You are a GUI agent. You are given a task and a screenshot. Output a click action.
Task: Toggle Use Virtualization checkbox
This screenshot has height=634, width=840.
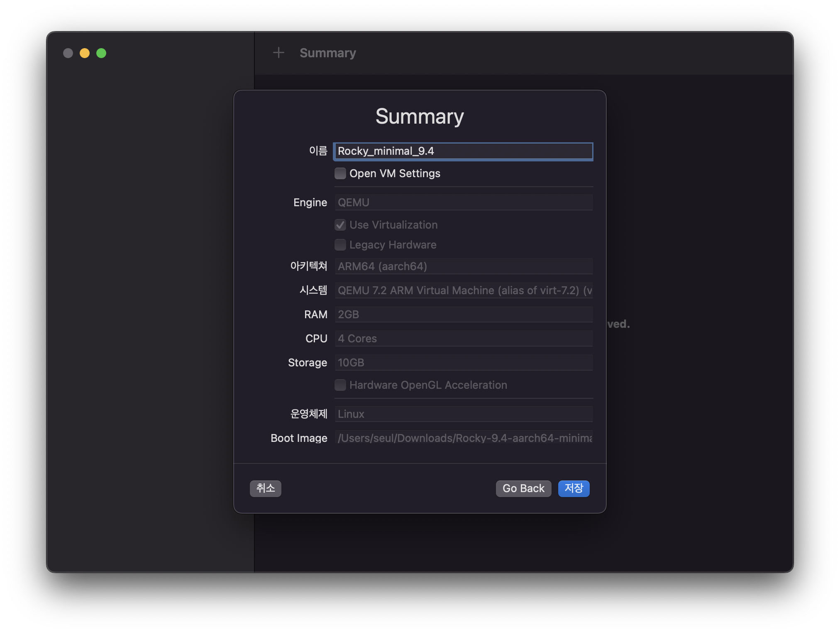click(340, 225)
